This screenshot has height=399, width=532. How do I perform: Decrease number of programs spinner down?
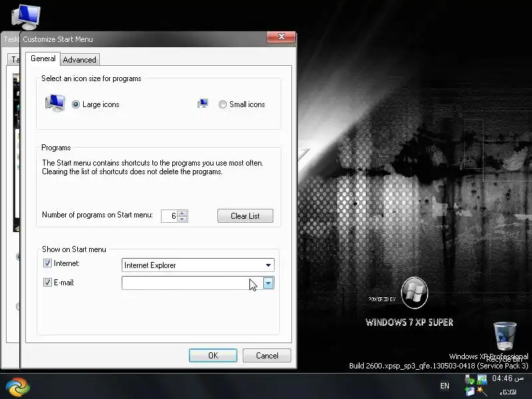pyautogui.click(x=182, y=219)
